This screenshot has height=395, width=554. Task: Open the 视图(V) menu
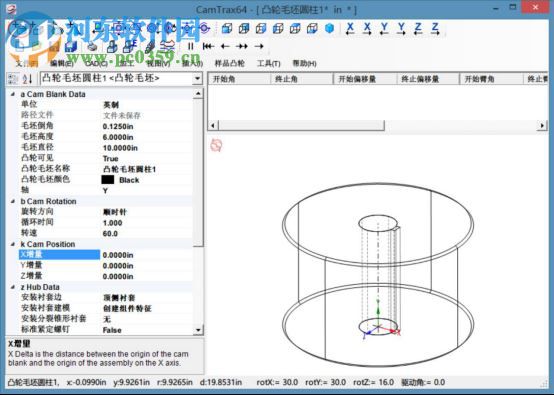158,64
